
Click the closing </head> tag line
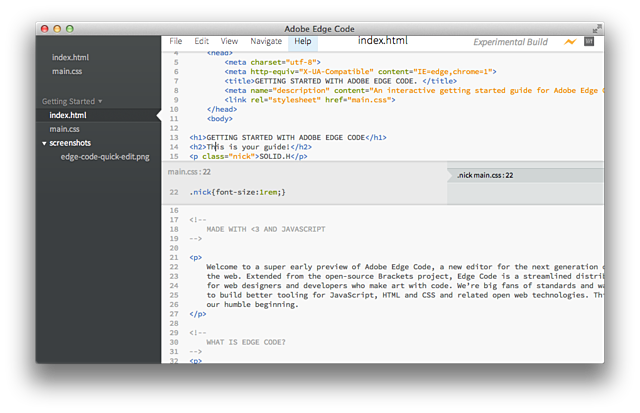[222, 109]
